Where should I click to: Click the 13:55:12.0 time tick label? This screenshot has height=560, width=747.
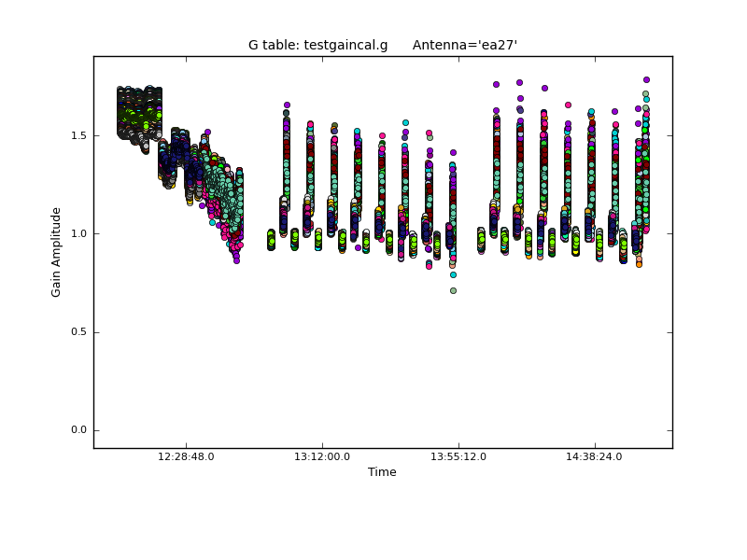458,457
